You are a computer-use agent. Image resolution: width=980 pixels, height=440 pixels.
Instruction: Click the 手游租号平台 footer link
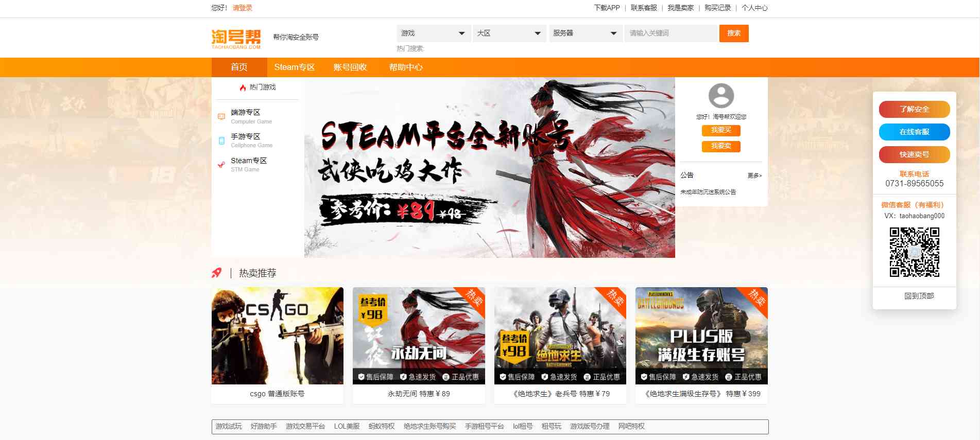[485, 426]
